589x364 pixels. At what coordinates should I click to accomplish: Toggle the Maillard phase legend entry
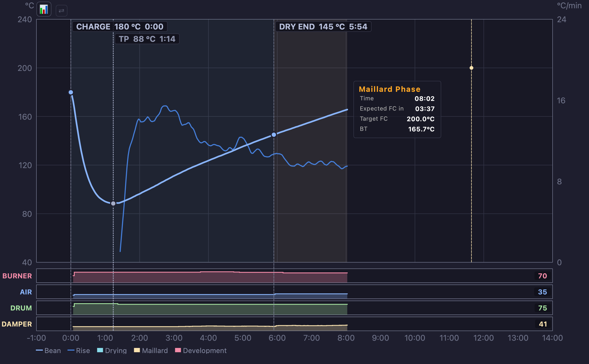pos(151,350)
